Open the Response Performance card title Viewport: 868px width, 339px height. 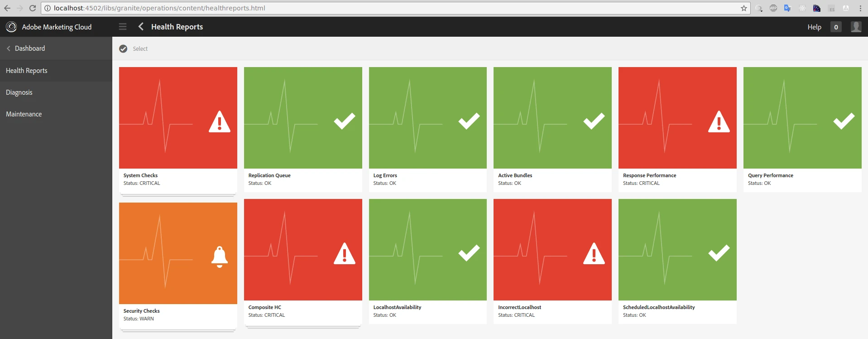pos(650,175)
